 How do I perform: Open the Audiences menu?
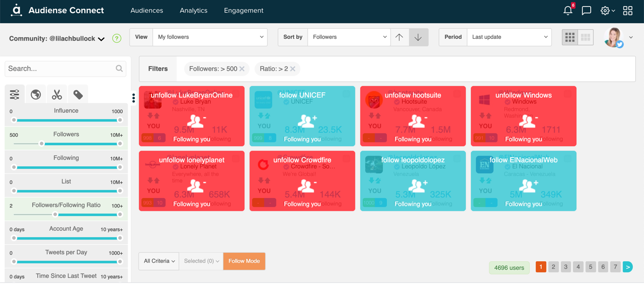[147, 10]
